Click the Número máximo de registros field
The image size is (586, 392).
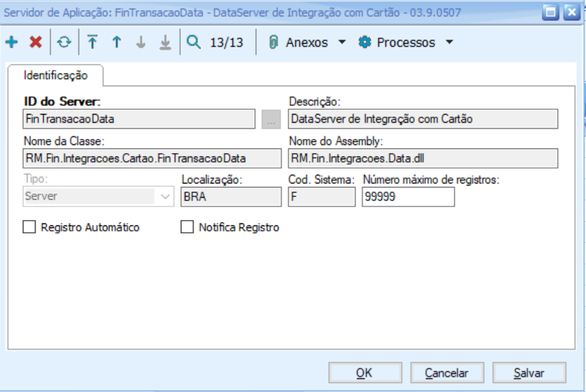tap(408, 197)
